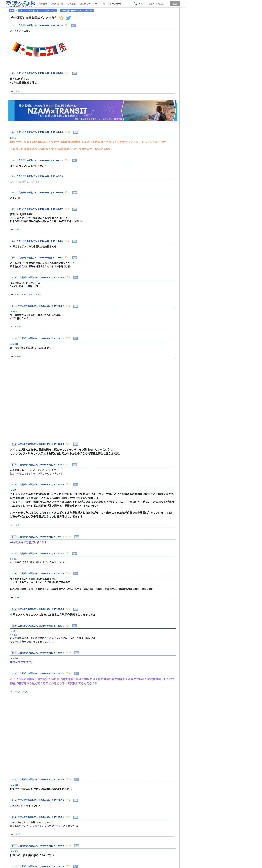262x868 pixels.
Task: Open the >>39 reply link under post 22
Action: [25, 692]
